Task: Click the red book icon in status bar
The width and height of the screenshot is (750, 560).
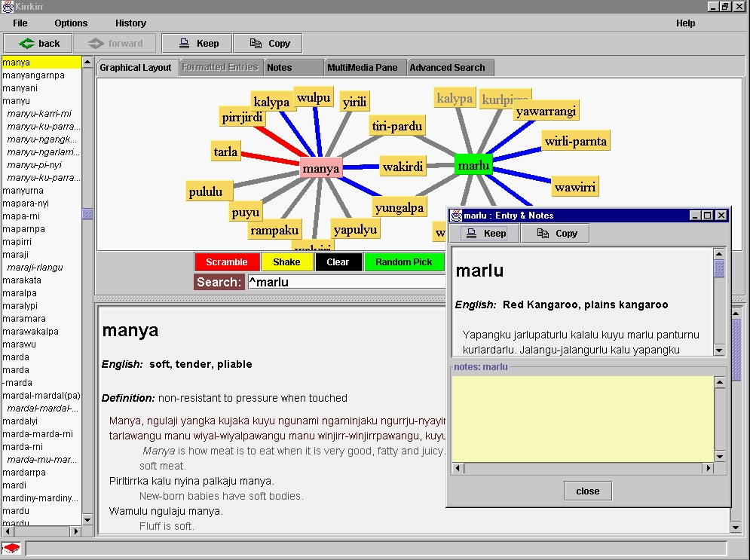Action: point(11,548)
